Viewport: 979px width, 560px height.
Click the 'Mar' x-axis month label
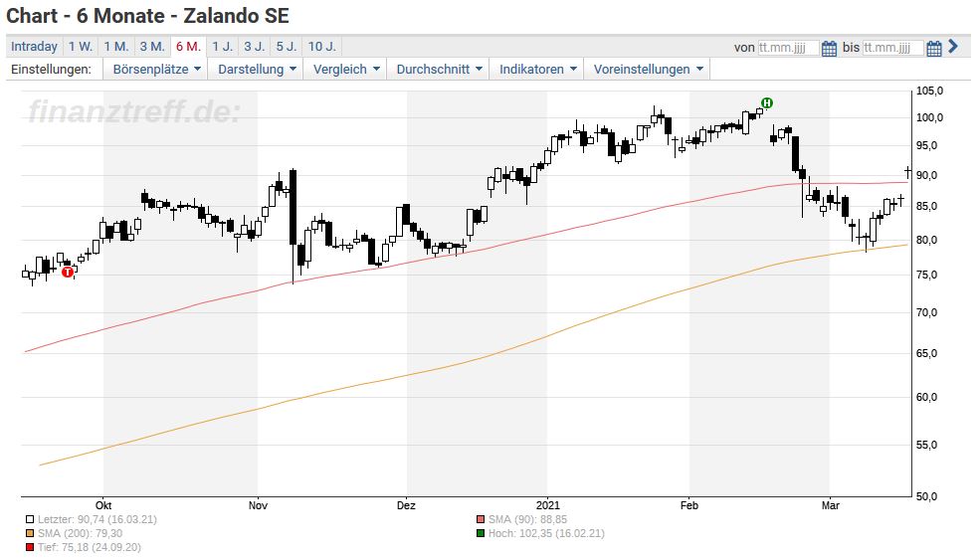(x=831, y=505)
